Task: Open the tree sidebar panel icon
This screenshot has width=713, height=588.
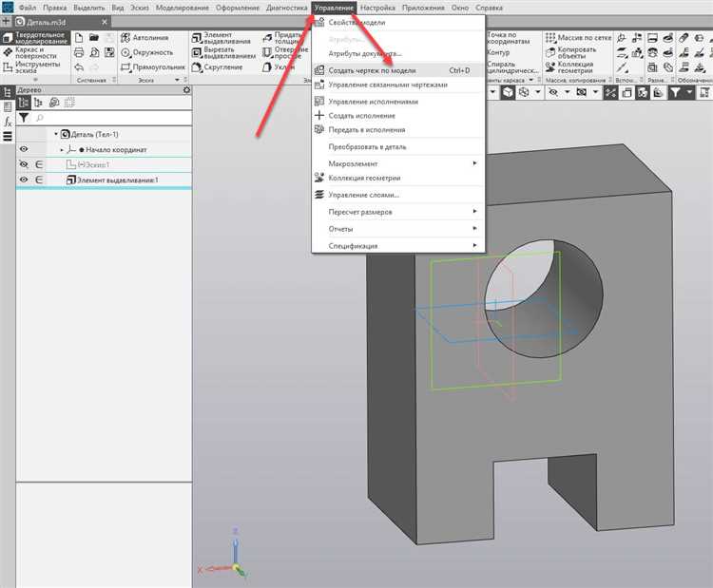Action: (8, 92)
